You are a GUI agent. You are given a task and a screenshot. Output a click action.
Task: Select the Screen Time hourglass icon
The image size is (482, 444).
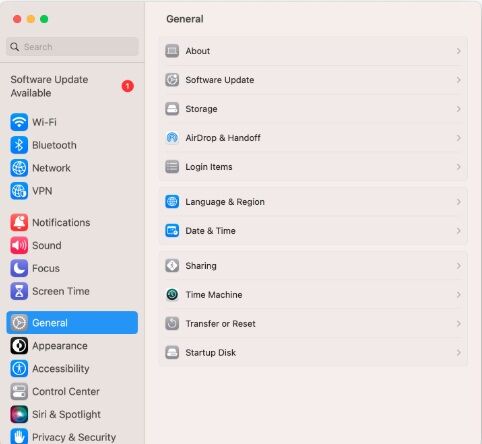tap(19, 291)
